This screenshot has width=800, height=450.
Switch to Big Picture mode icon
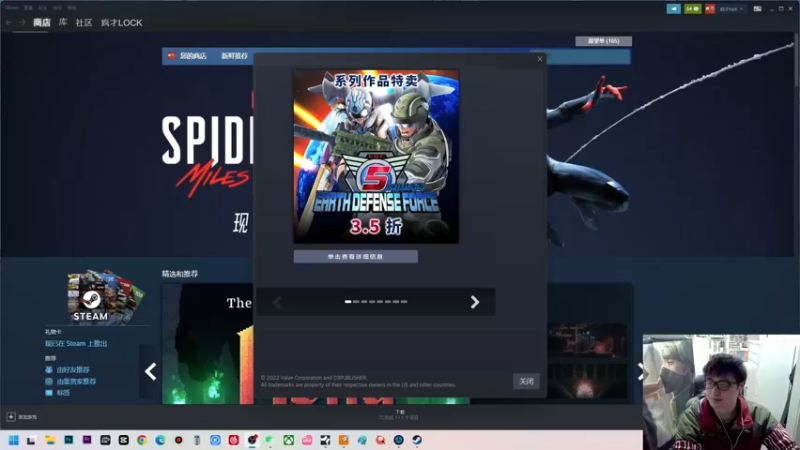coord(758,9)
